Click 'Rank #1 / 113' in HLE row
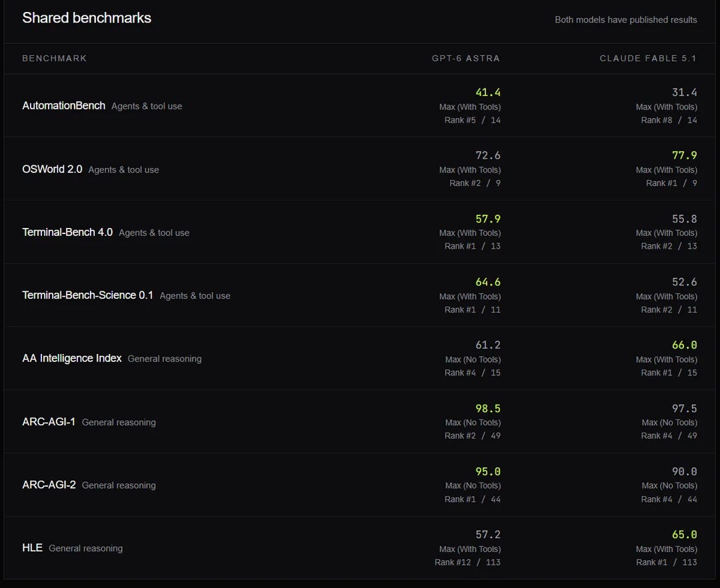Screen dimensions: 720x588 (x=666, y=562)
